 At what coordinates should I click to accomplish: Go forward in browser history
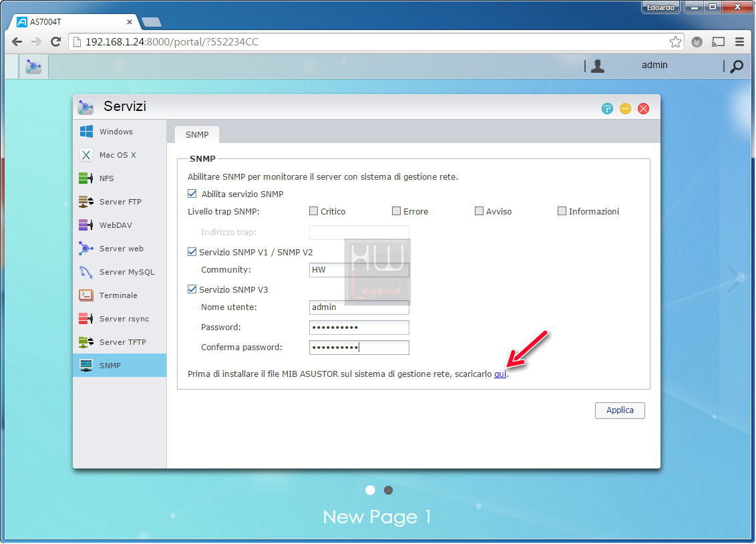point(36,42)
